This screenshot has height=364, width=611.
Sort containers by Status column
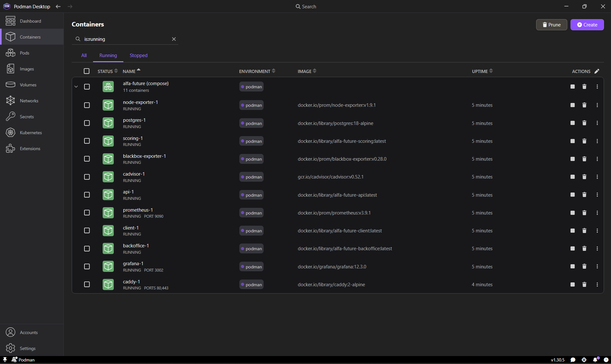[107, 71]
